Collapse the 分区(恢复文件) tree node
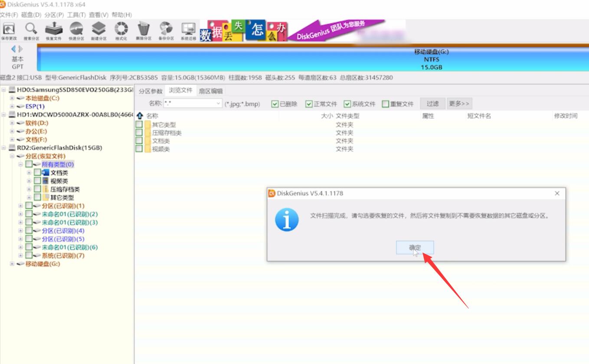589x364 pixels. coord(12,156)
